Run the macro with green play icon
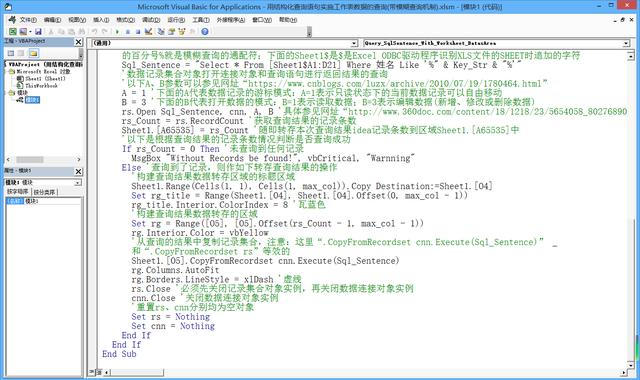This screenshot has height=380, width=640. (118, 31)
